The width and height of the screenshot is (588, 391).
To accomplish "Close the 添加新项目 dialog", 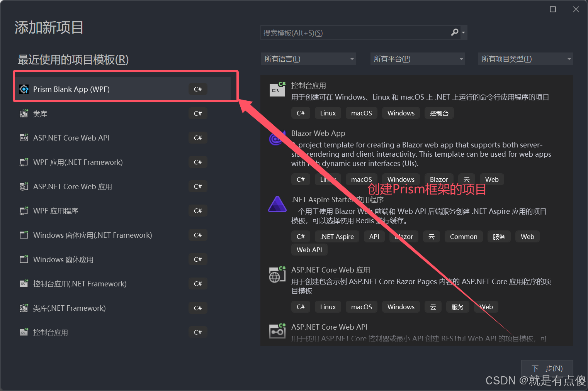I will (576, 9).
